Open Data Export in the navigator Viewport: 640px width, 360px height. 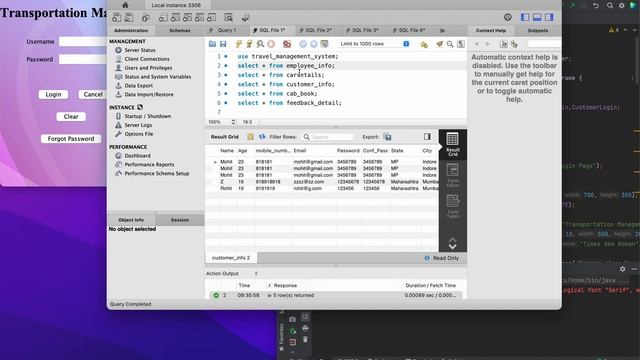[138, 85]
